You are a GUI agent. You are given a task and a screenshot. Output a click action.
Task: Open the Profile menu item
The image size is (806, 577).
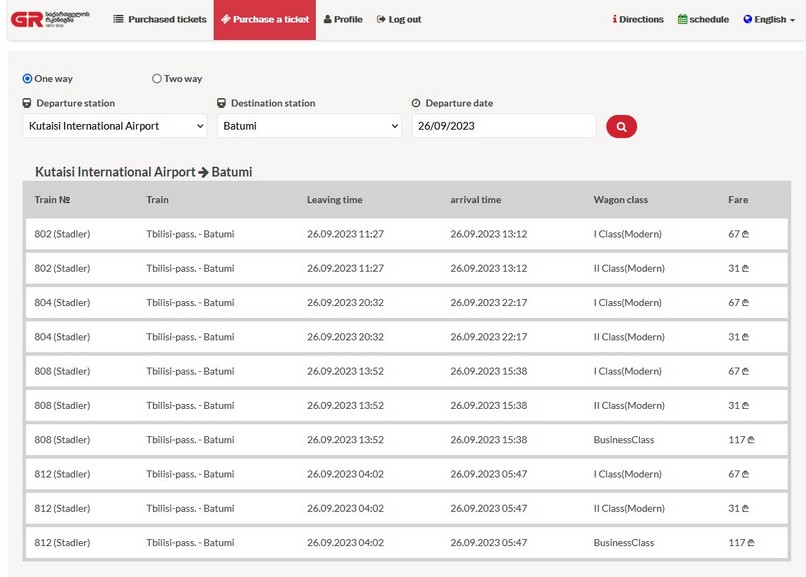pos(343,19)
